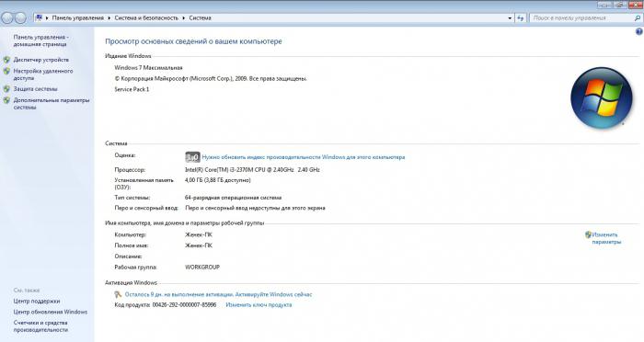Open Изменить параметры link

point(606,238)
